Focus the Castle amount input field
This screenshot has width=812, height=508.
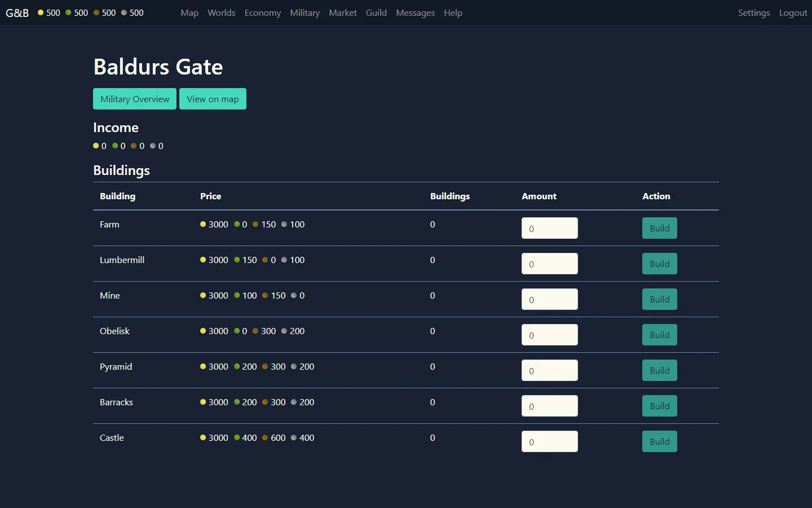550,441
